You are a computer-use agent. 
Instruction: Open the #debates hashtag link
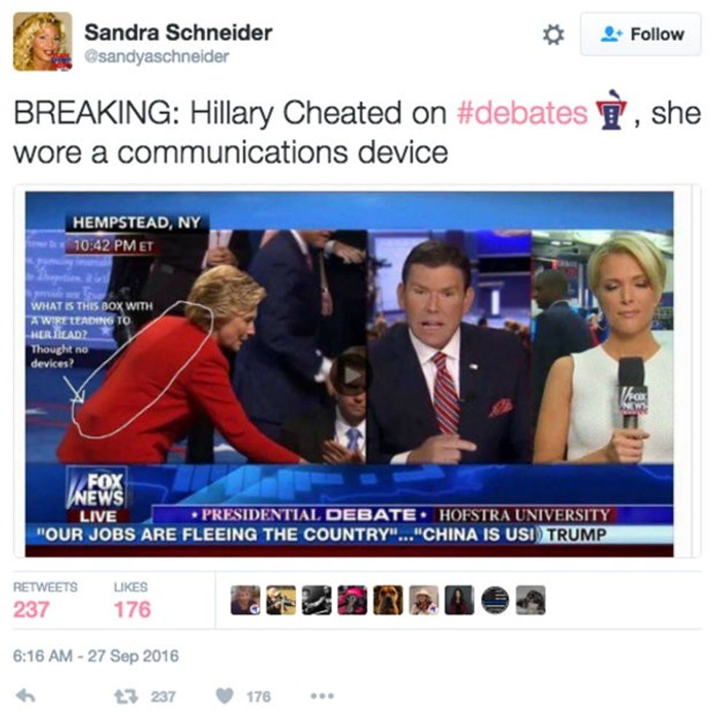click(522, 113)
